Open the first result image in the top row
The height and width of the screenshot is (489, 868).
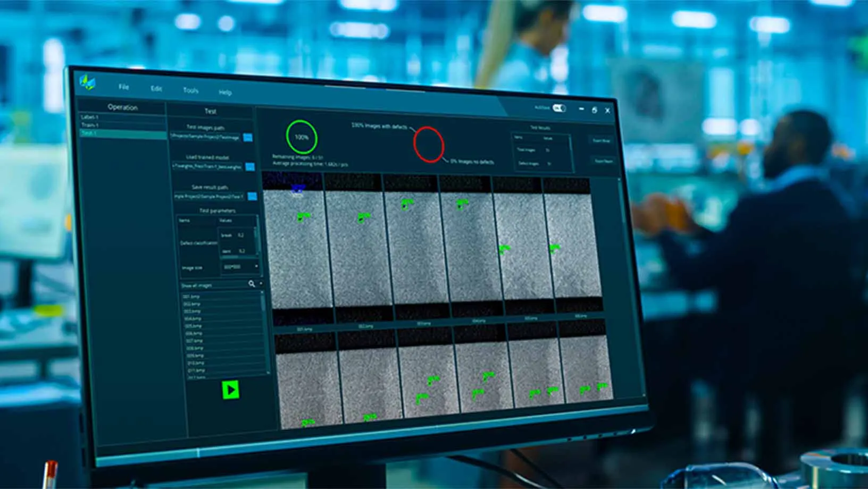(x=297, y=247)
